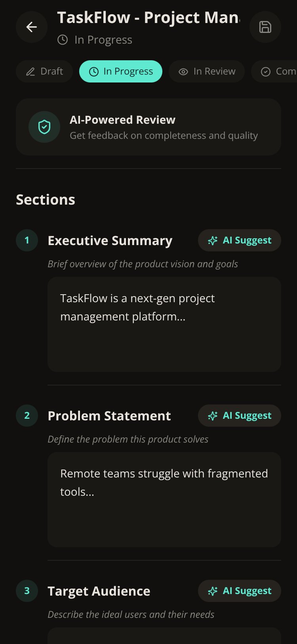Click the shield icon in AI-Powered Review

(x=44, y=127)
